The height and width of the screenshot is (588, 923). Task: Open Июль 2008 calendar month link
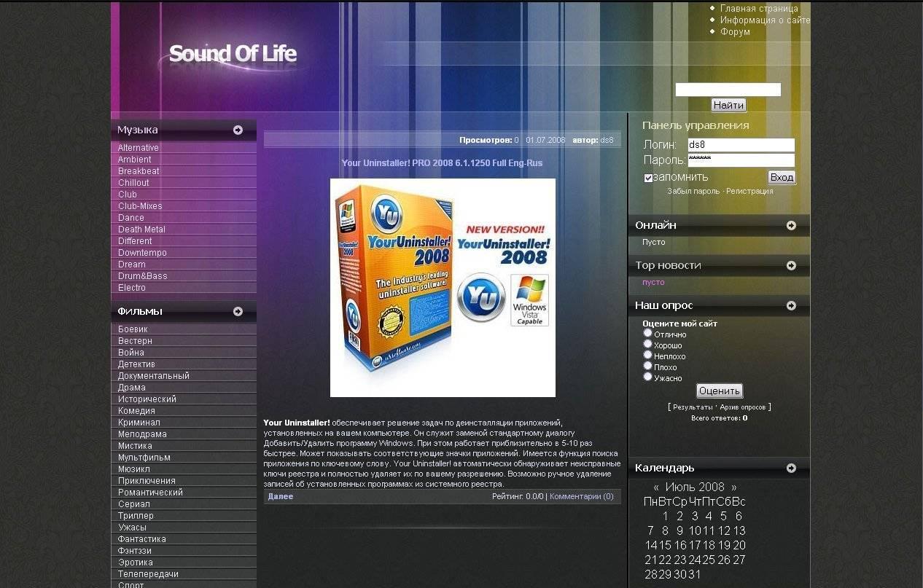tap(695, 487)
